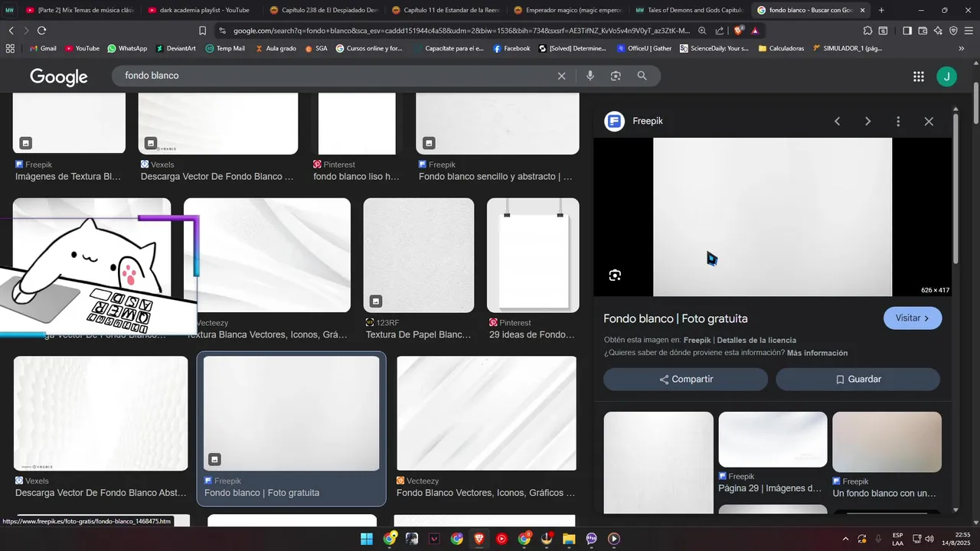This screenshot has width=980, height=551.
Task: Open the Pinterest fondo blanco liso result
Action: click(x=357, y=124)
